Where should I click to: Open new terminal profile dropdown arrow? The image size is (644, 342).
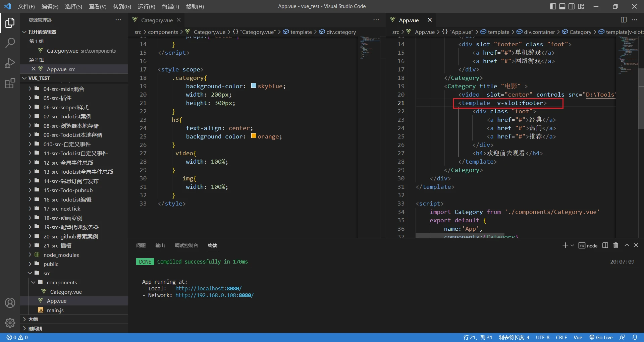click(x=572, y=245)
